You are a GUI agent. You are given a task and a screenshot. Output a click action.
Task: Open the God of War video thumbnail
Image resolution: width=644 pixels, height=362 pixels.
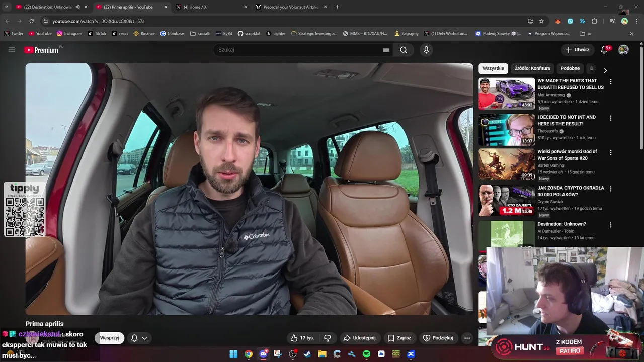pyautogui.click(x=507, y=164)
